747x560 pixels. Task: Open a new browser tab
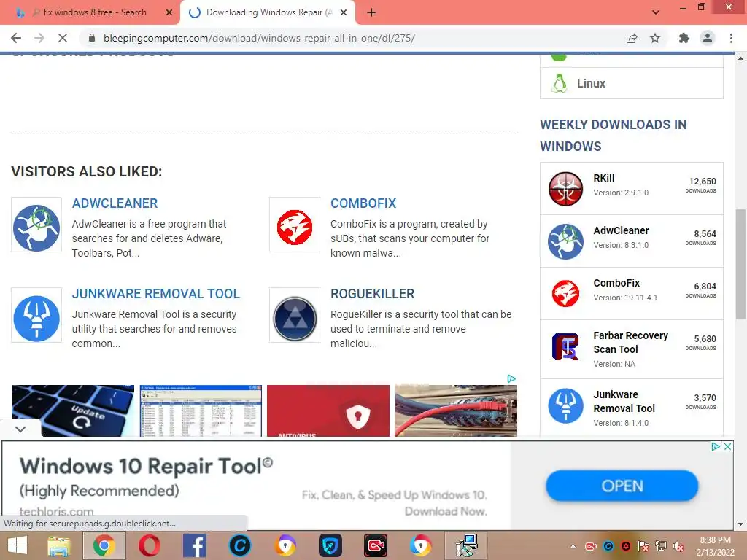pos(371,12)
